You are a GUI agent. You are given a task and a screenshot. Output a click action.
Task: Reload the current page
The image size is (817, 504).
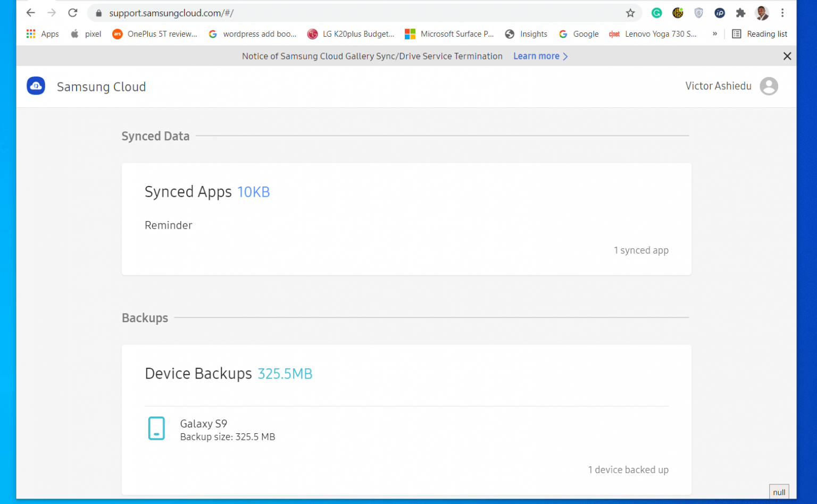(x=73, y=13)
